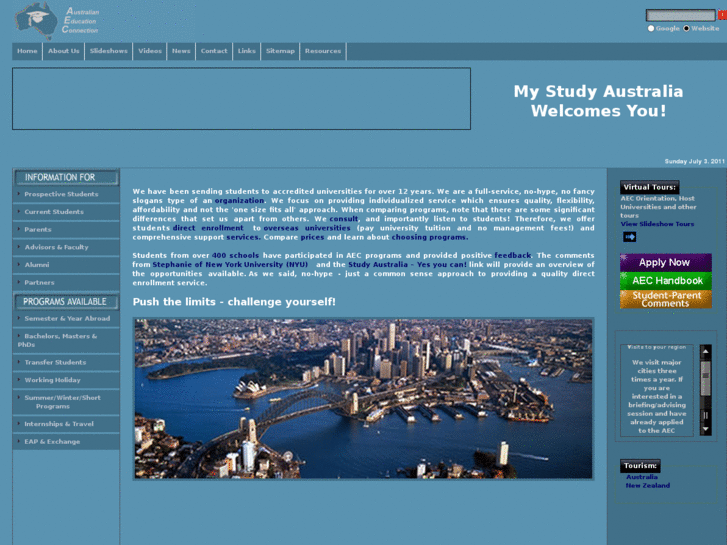
Task: Click the green AEC Handbook button
Action: [665, 281]
